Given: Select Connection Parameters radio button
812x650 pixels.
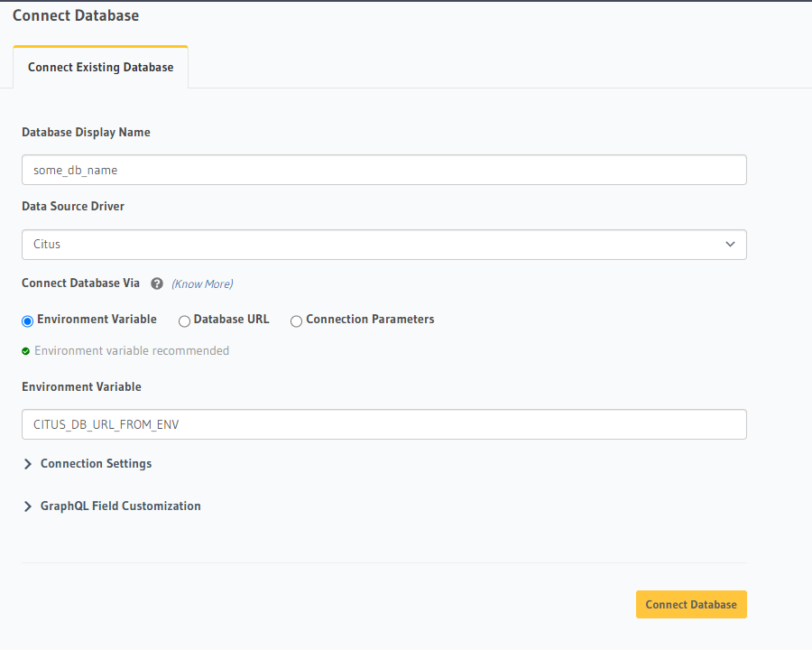Looking at the screenshot, I should [296, 320].
